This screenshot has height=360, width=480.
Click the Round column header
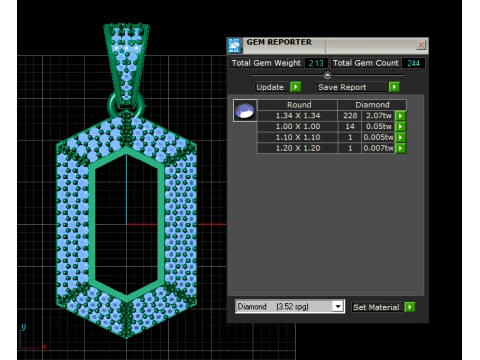pyautogui.click(x=298, y=105)
